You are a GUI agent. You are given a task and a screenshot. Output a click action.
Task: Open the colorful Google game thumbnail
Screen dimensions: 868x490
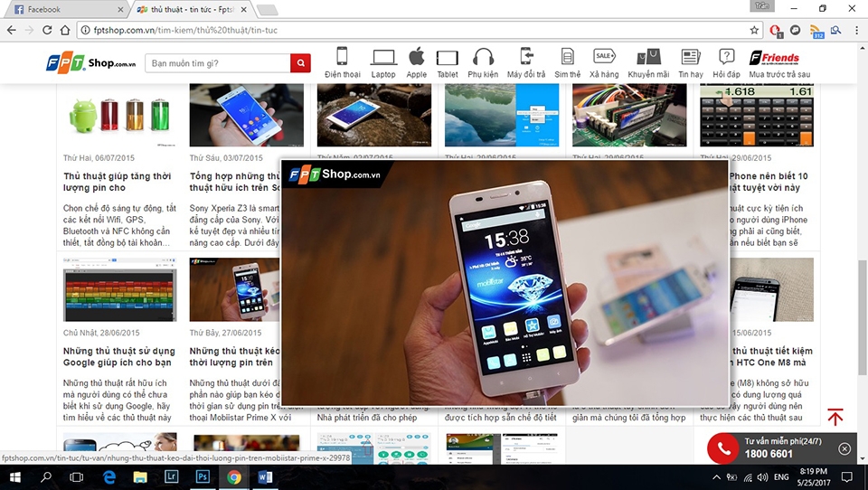pyautogui.click(x=119, y=289)
